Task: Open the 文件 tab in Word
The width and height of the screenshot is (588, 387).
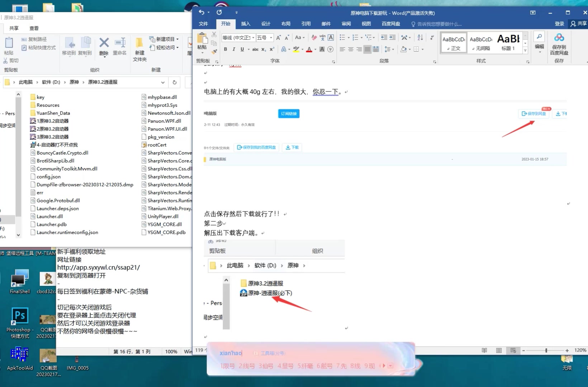Action: (x=203, y=24)
